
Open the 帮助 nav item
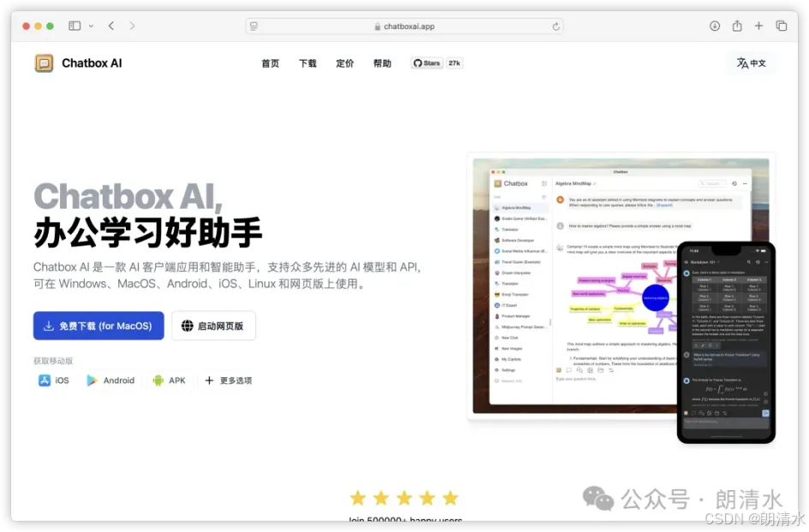pos(383,63)
